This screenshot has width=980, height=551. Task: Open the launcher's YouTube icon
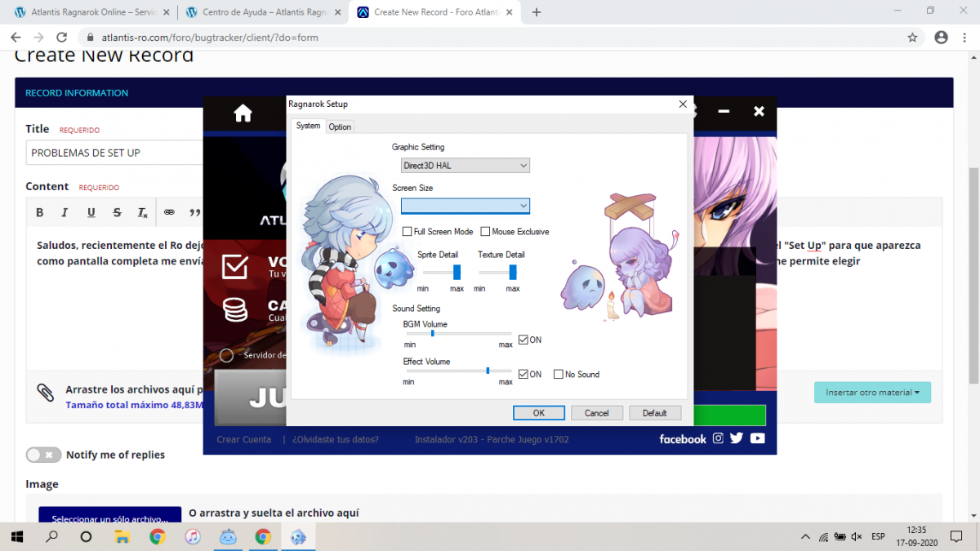[757, 438]
